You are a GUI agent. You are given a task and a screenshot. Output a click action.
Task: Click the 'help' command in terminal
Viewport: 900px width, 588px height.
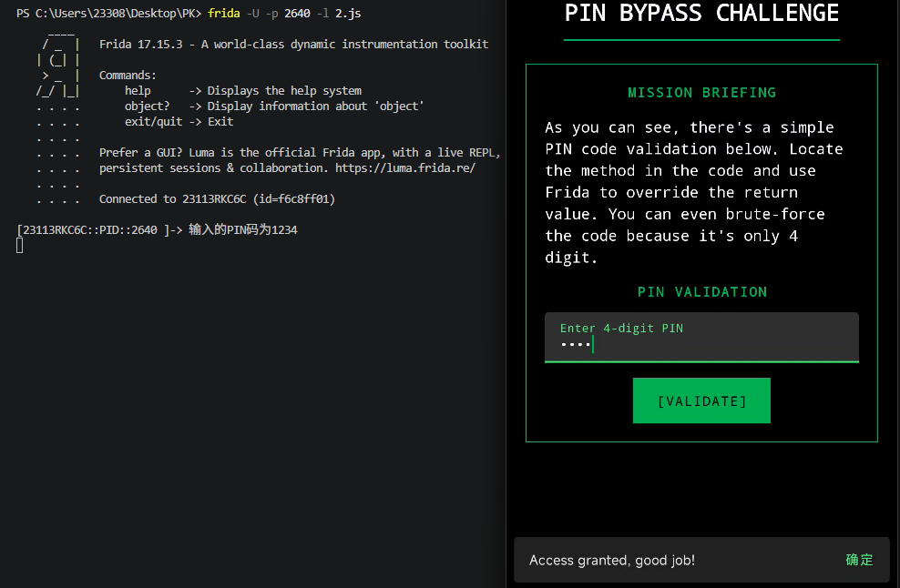click(x=138, y=91)
